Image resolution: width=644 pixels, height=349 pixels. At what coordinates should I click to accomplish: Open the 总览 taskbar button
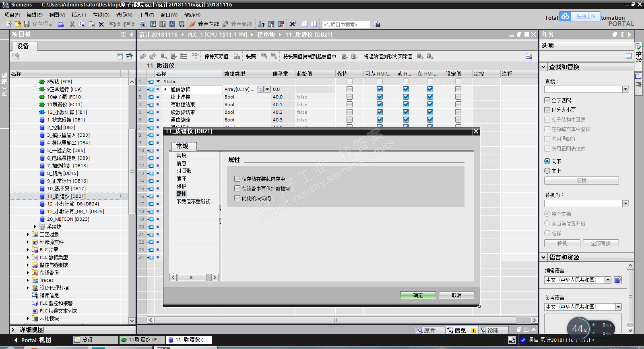coord(95,340)
